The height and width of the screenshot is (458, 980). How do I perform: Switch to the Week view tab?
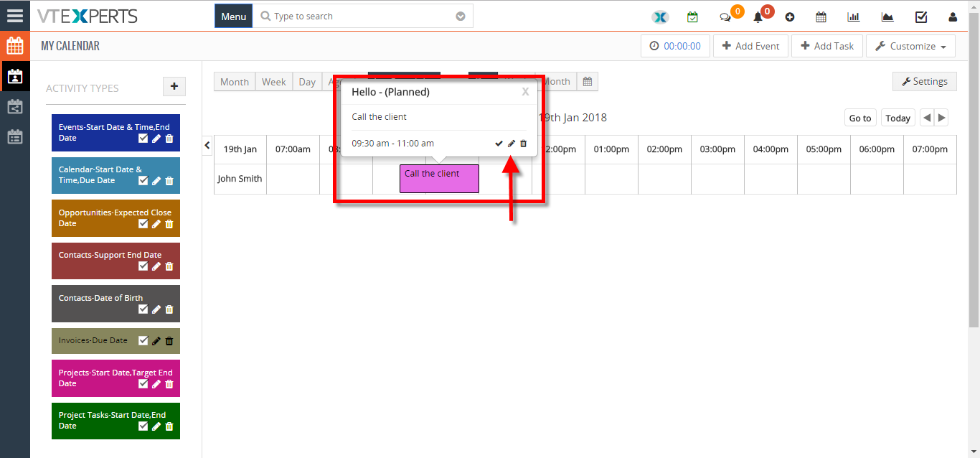point(273,82)
